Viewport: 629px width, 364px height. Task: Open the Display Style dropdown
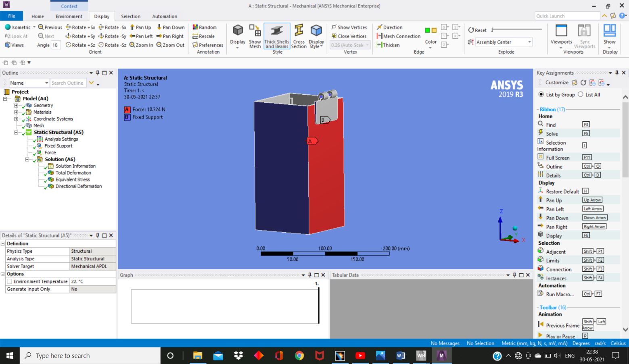coord(316,36)
